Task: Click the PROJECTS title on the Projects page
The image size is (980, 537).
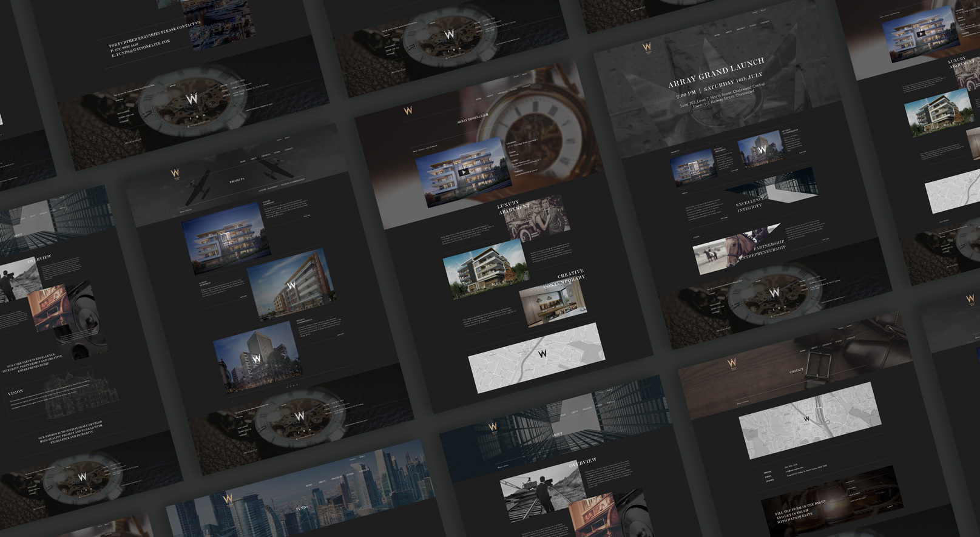Action: 237,181
